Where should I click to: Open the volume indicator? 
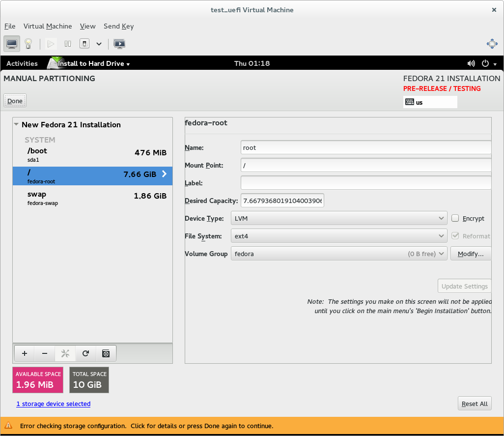471,63
